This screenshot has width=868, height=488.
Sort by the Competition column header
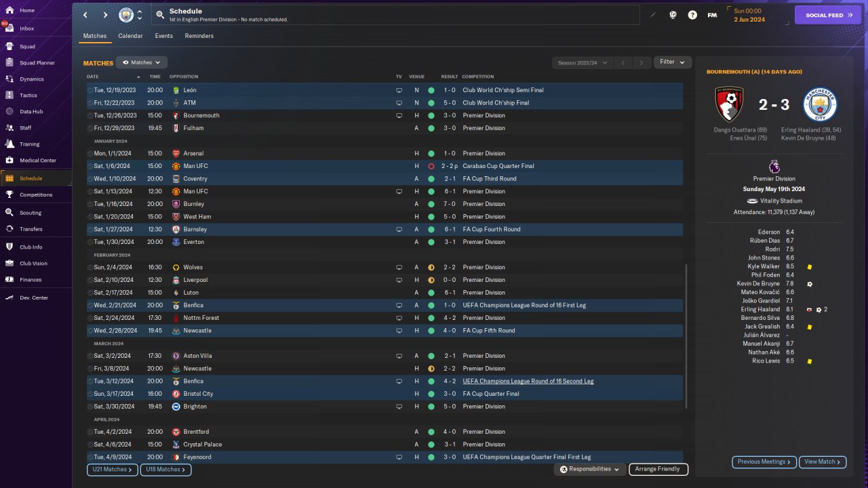[478, 77]
